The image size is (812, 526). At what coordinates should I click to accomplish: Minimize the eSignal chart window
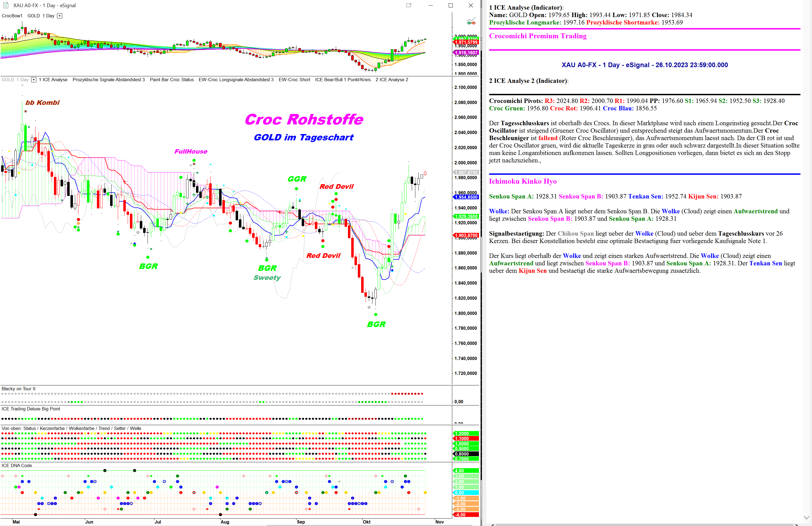point(430,5)
